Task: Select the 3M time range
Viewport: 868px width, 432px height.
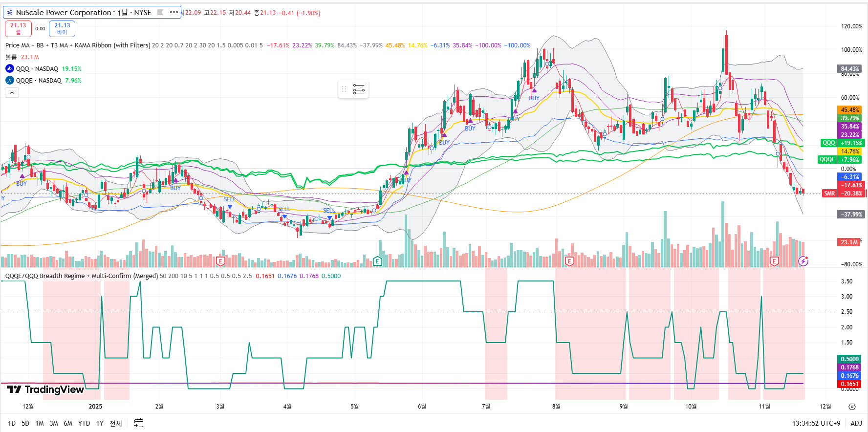Action: 54,423
